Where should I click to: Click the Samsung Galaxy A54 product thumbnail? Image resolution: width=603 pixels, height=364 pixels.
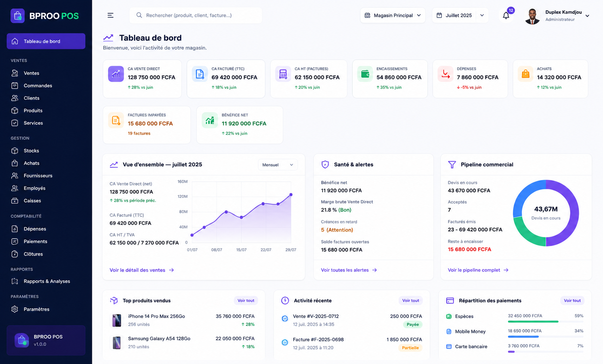click(117, 343)
